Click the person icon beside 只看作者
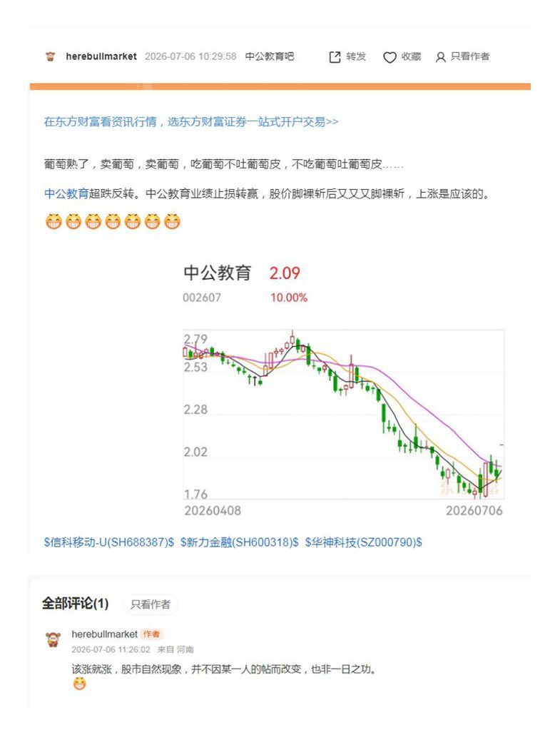The height and width of the screenshot is (735, 560). [x=440, y=57]
